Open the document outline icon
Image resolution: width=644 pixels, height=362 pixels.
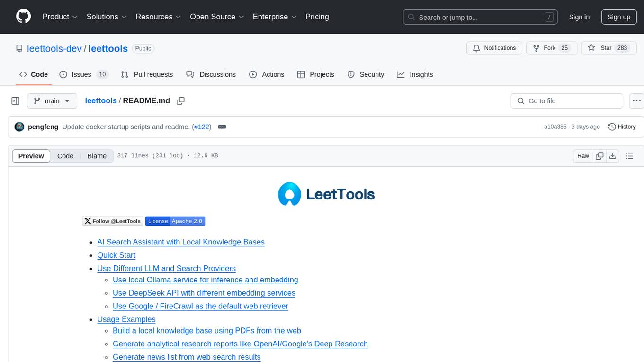pos(629,156)
